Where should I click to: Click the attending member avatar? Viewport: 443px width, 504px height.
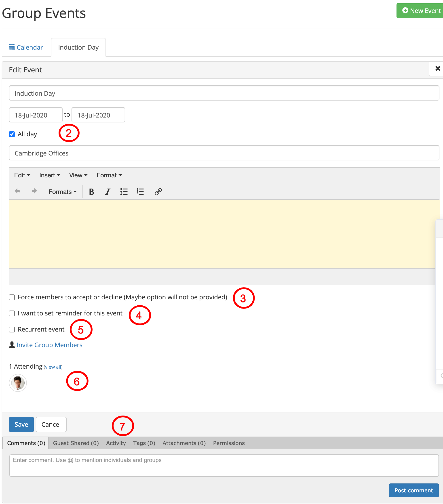click(18, 383)
